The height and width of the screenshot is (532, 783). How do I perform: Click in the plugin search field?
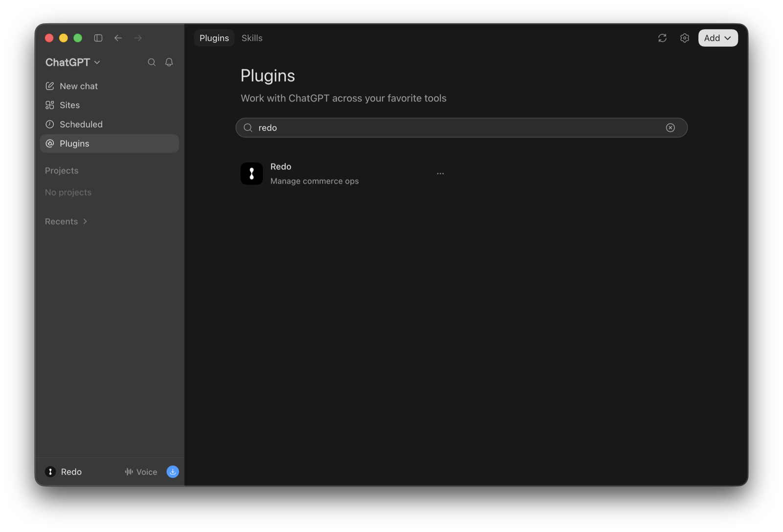(x=461, y=128)
